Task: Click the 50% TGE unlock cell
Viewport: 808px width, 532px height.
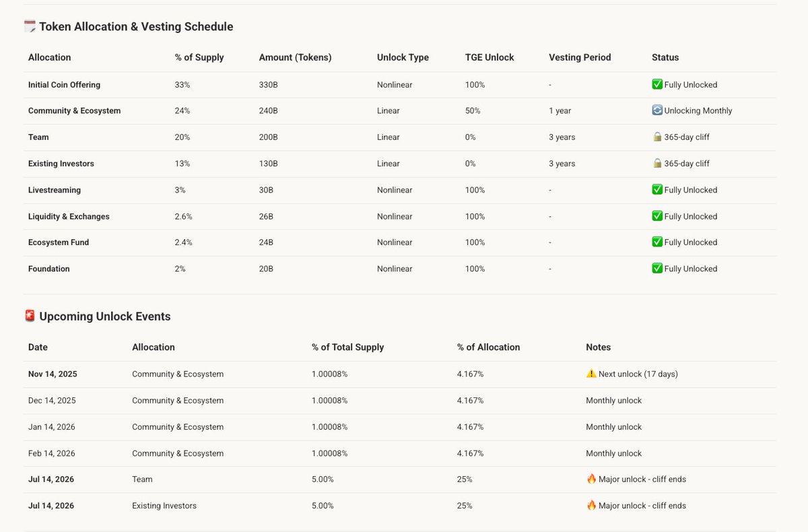Action: coord(473,110)
